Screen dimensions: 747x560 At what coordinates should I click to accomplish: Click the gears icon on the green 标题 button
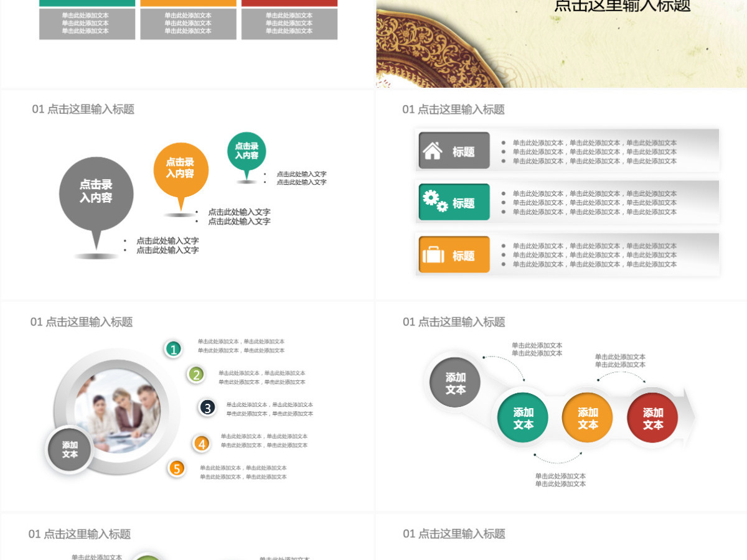[435, 202]
